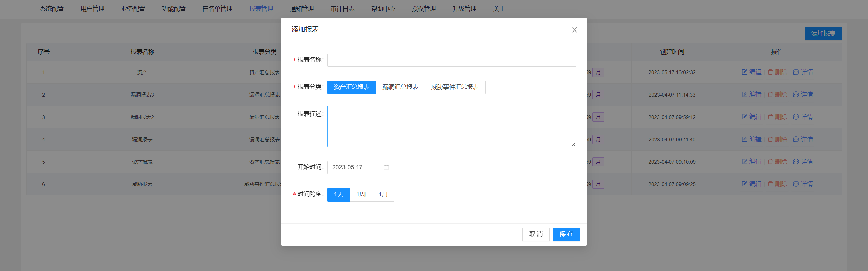Click the delete trash icon for row 2
Screen dimensions: 868x271
coord(770,95)
